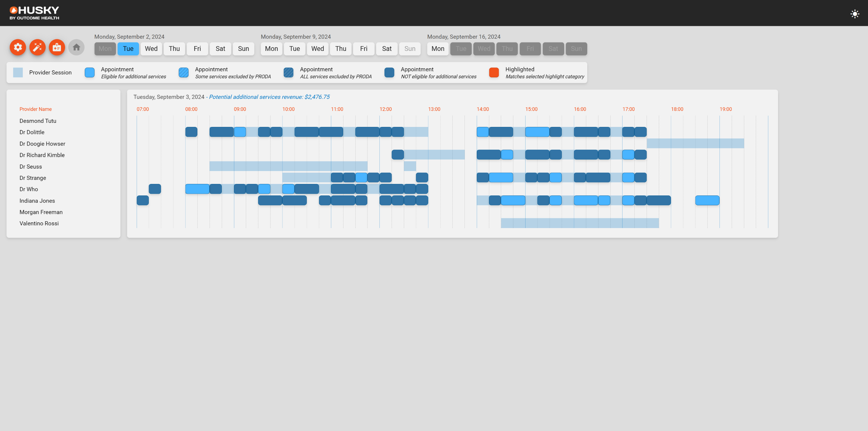The height and width of the screenshot is (431, 868).
Task: Click the potential additional services revenue link
Action: (269, 97)
